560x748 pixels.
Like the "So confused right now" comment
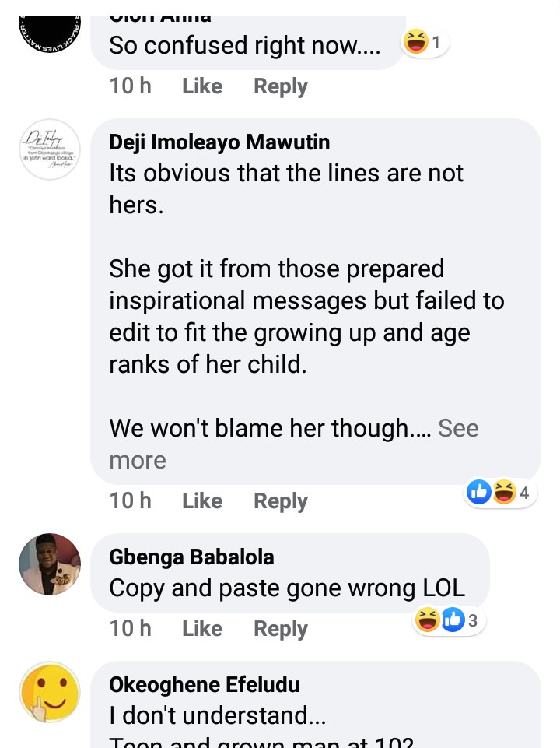pos(202,86)
